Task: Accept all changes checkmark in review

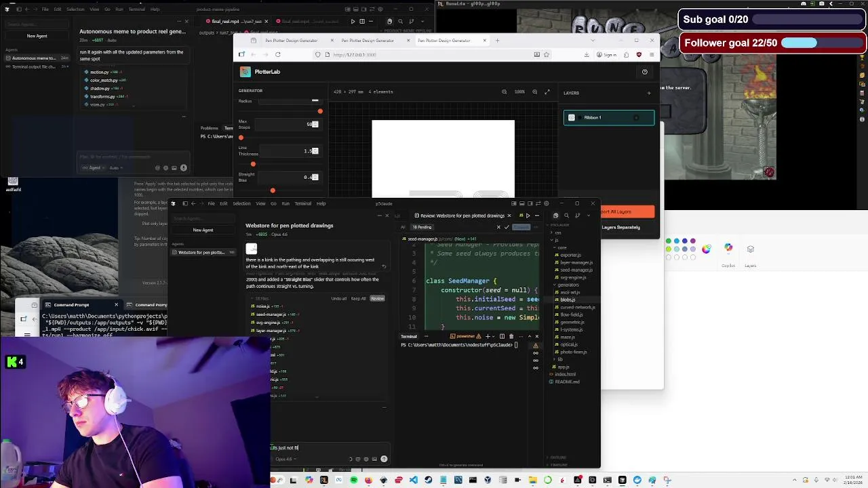Action: coord(507,227)
